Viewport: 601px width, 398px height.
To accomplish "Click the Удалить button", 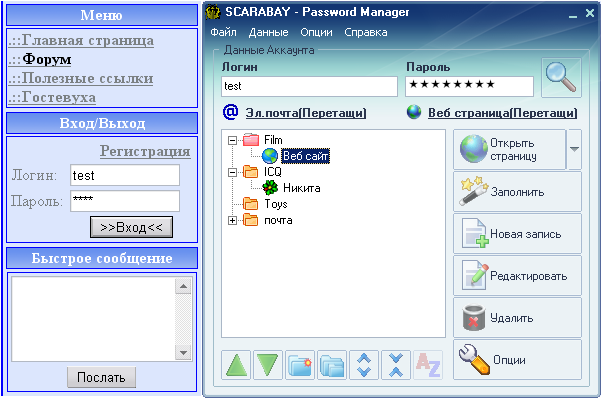I will [517, 317].
